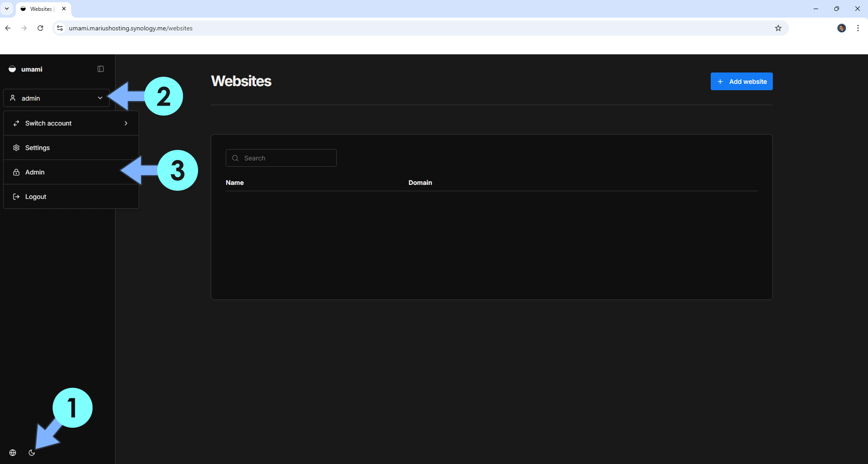Go back to previous page

point(8,28)
